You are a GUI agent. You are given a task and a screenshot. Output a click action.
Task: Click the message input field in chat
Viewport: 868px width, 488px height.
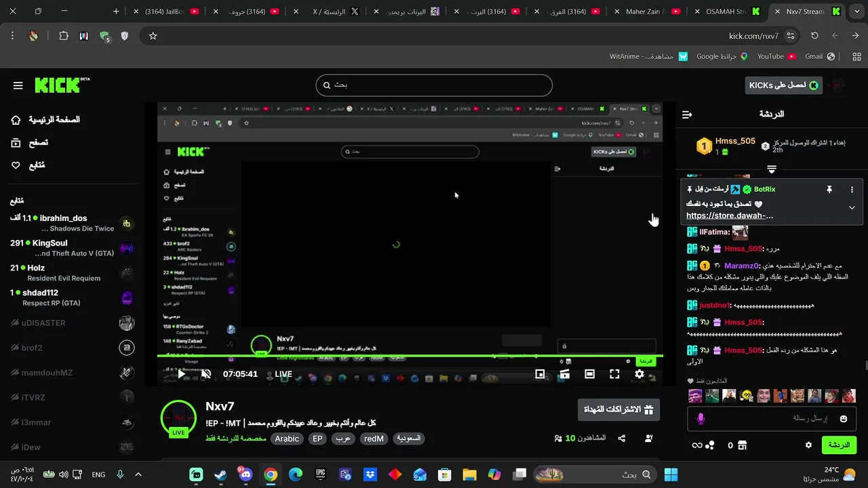pos(771,419)
